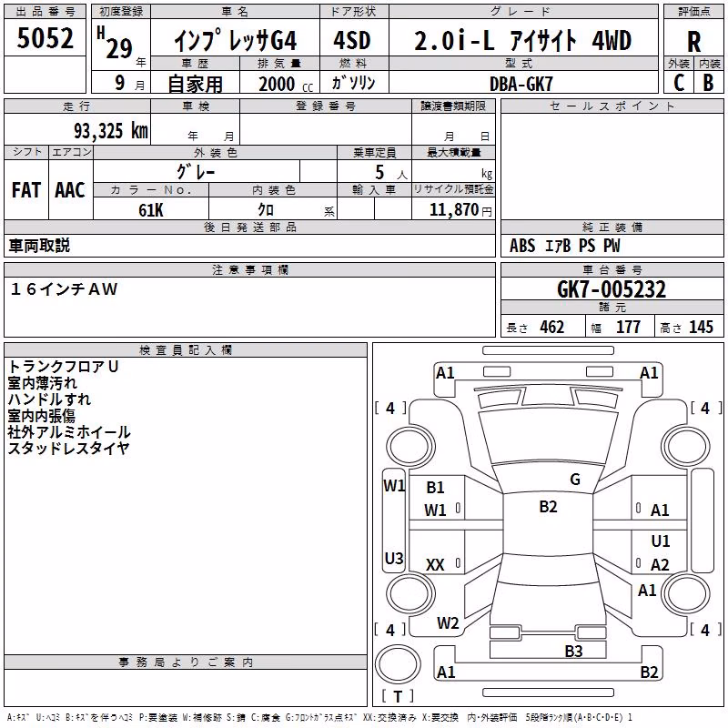Select inspector note スタッドレスタイヤ
728x728 pixels.
(68, 449)
